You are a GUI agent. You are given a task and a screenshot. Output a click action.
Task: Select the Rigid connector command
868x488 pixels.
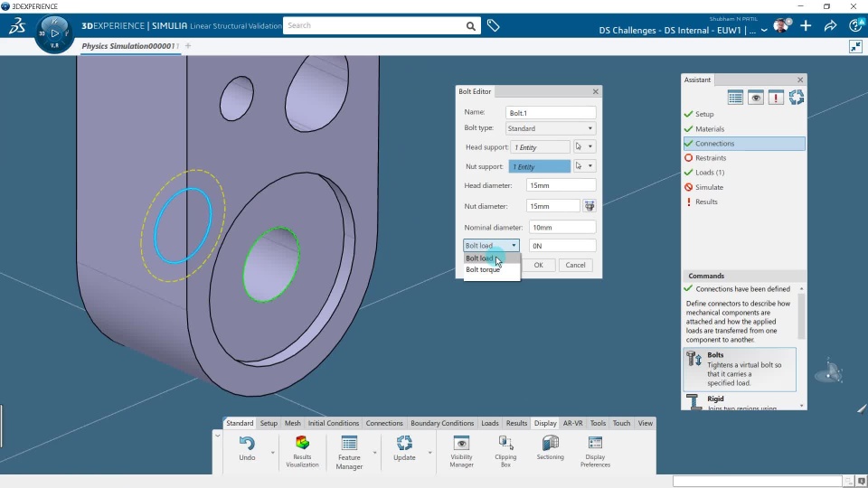[x=740, y=401]
